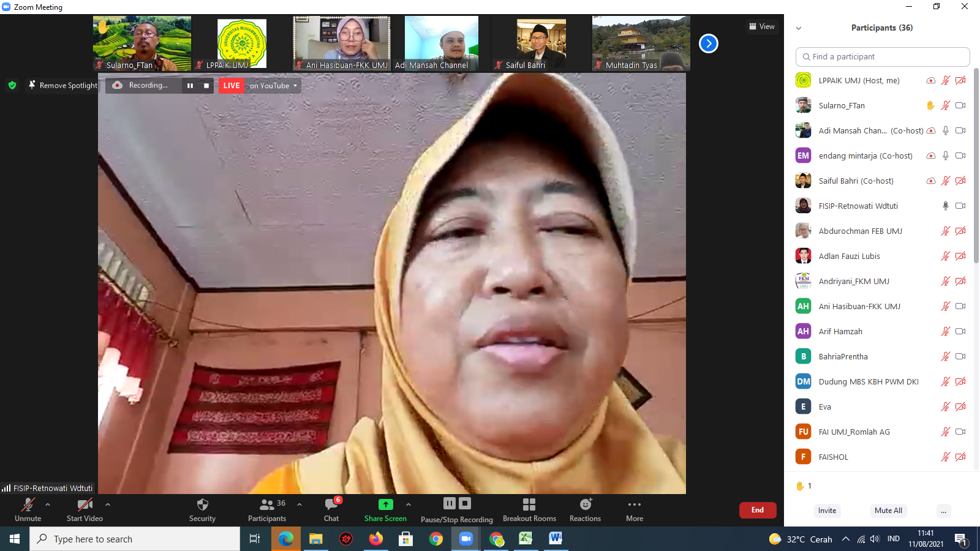Click the Unmute microphone icon
The width and height of the screenshot is (980, 551).
pyautogui.click(x=28, y=504)
